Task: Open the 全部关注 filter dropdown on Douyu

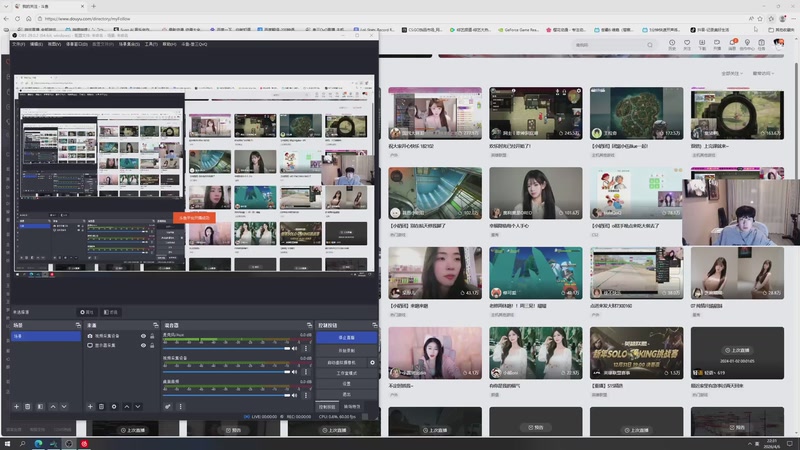Action: (732, 73)
